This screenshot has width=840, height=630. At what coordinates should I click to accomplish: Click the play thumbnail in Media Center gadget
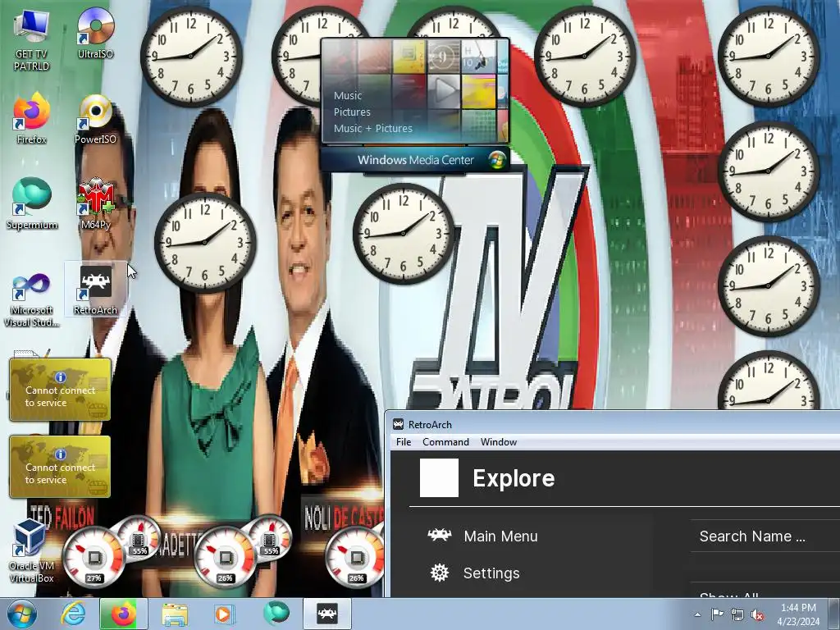[444, 90]
